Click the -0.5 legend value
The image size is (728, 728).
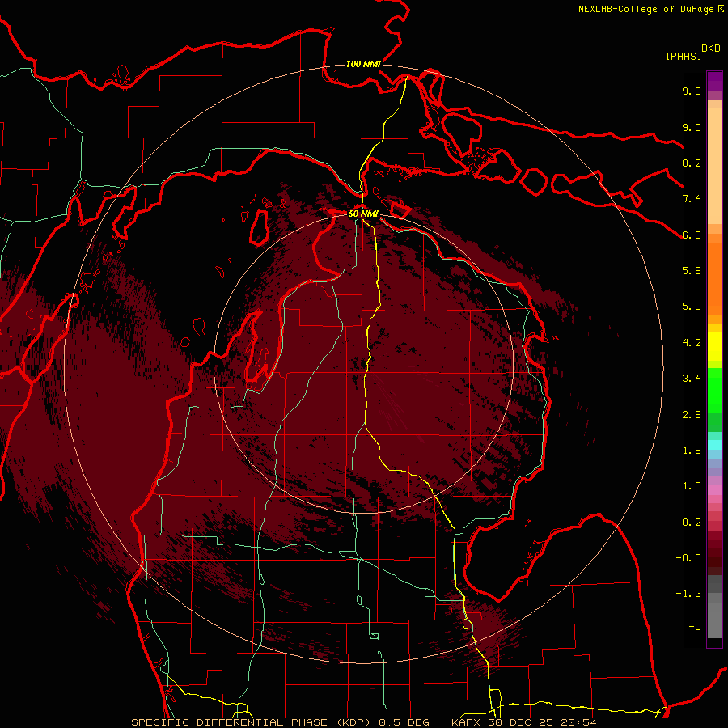click(688, 558)
